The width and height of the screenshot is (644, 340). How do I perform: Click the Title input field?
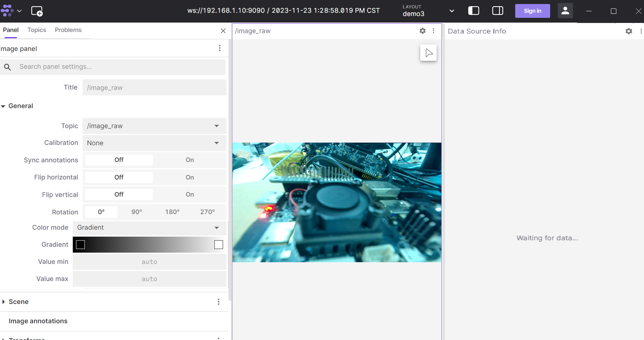154,87
